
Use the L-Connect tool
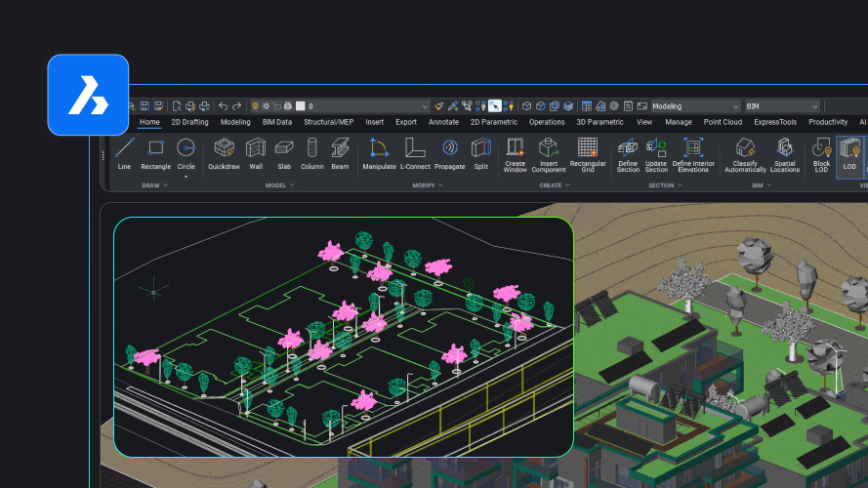click(x=415, y=154)
